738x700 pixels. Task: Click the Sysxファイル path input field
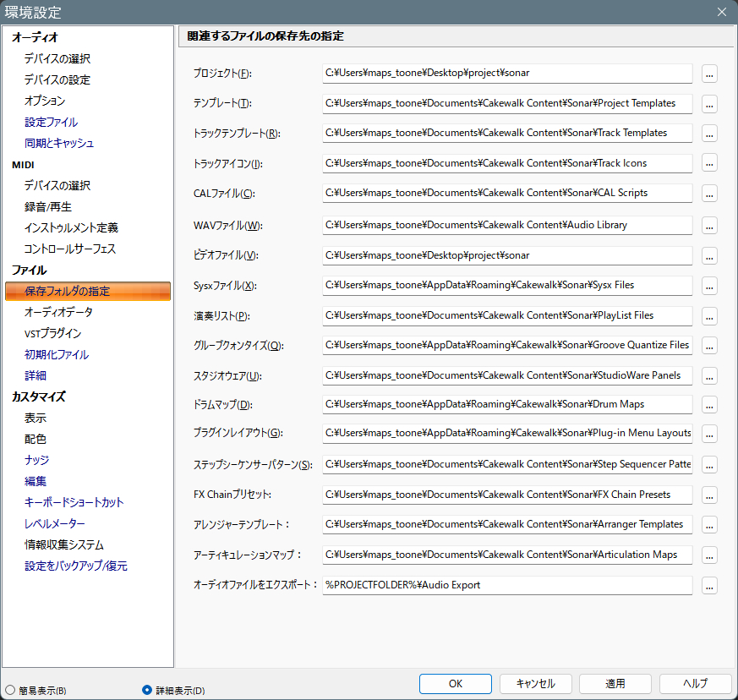(x=507, y=285)
